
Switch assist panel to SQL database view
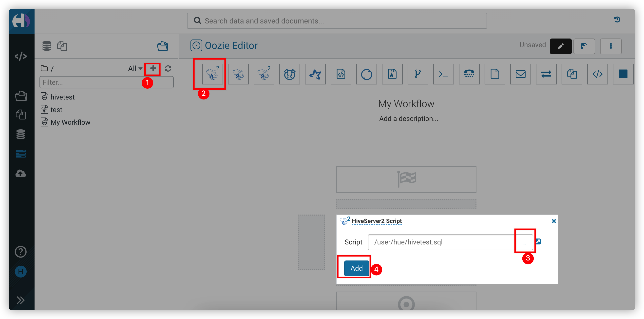pos(47,46)
